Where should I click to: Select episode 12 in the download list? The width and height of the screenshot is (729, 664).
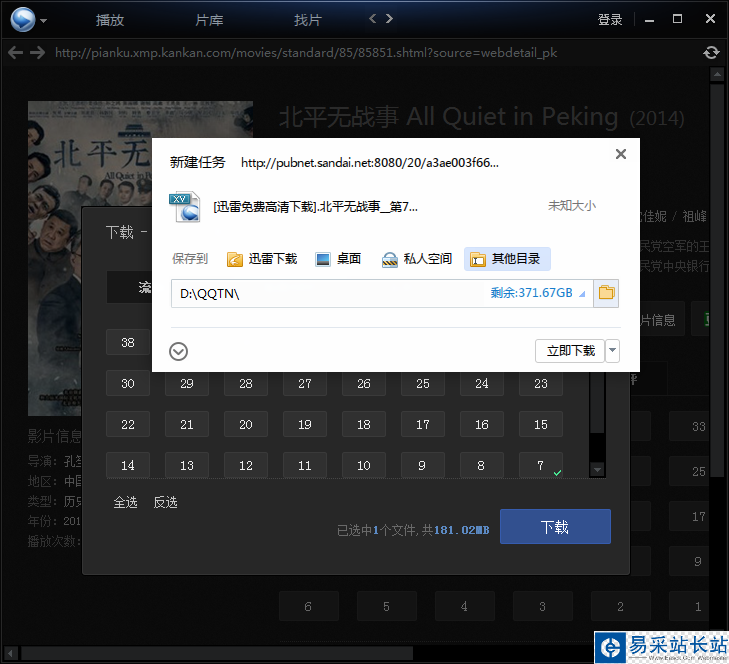pos(246,465)
